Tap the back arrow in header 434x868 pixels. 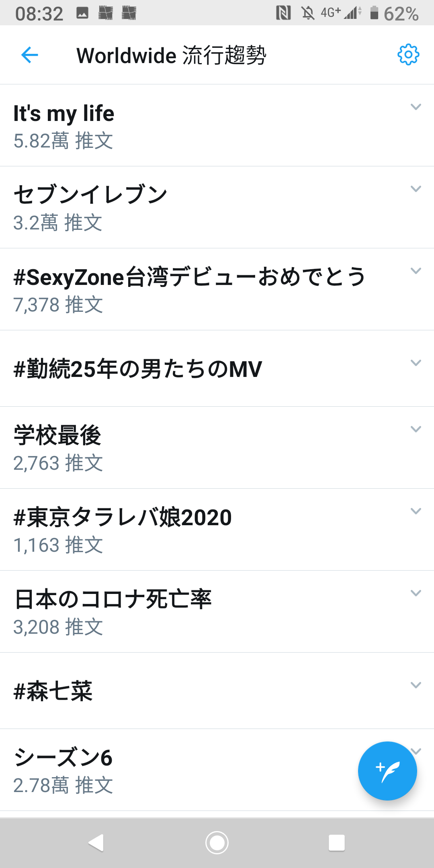click(30, 55)
